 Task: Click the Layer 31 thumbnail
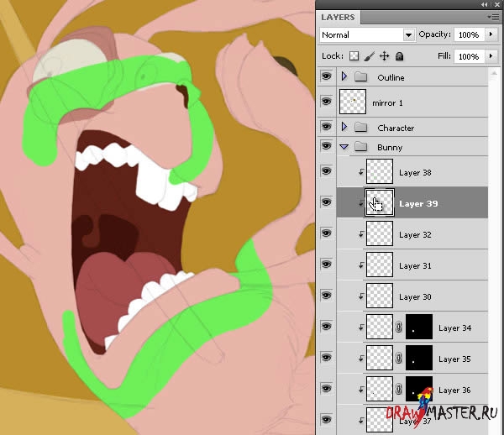[380, 265]
